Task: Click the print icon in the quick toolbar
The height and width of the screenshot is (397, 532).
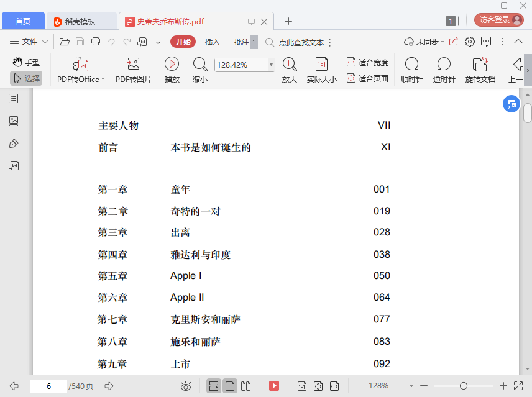Action: tap(96, 42)
